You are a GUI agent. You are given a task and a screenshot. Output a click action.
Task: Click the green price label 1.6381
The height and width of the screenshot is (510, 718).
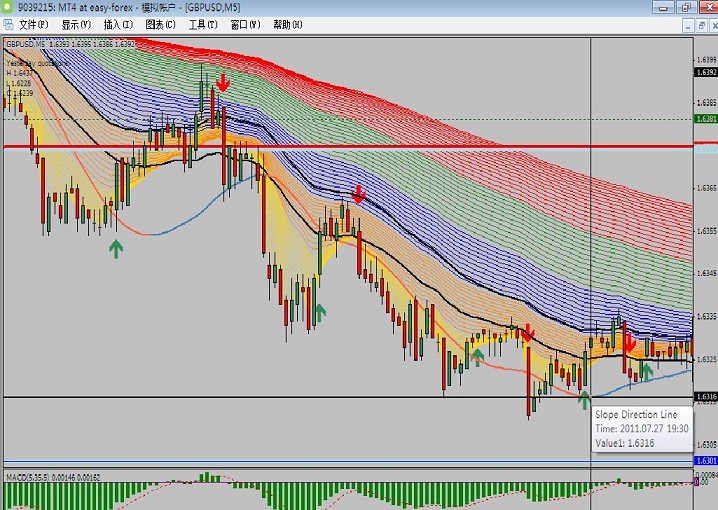coord(706,119)
